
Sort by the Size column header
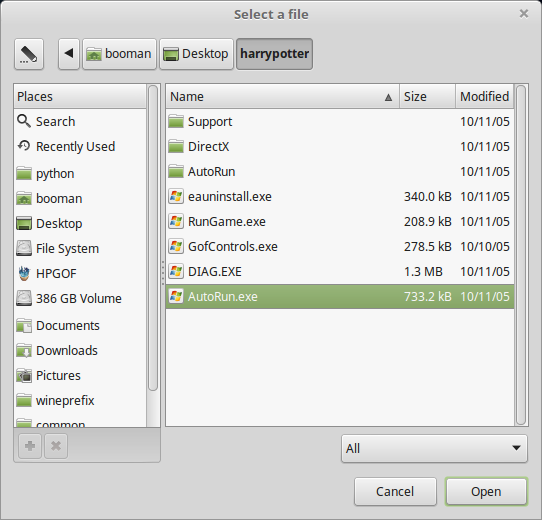427,96
